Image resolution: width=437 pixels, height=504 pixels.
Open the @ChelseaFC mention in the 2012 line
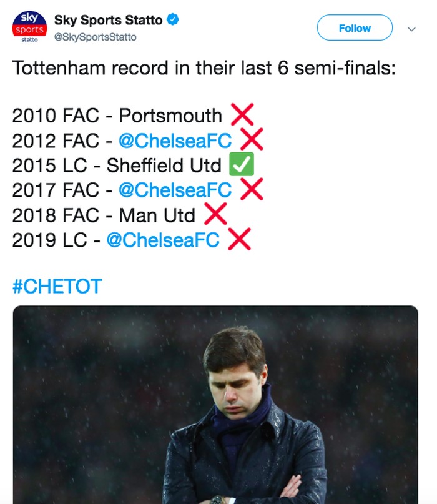pyautogui.click(x=175, y=141)
